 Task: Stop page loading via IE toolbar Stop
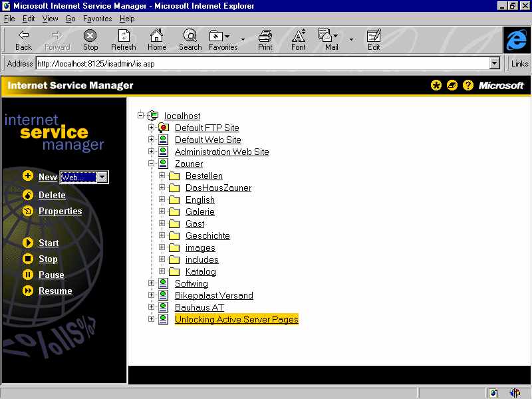point(90,40)
